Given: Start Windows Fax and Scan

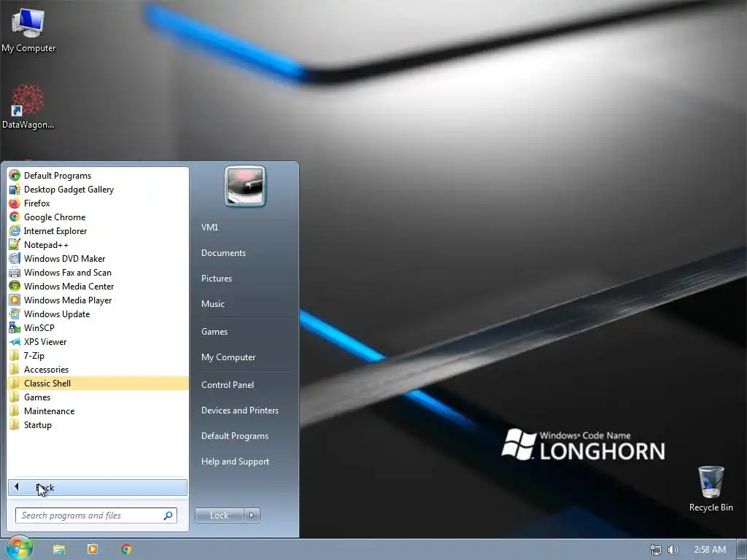Looking at the screenshot, I should [x=98, y=273].
